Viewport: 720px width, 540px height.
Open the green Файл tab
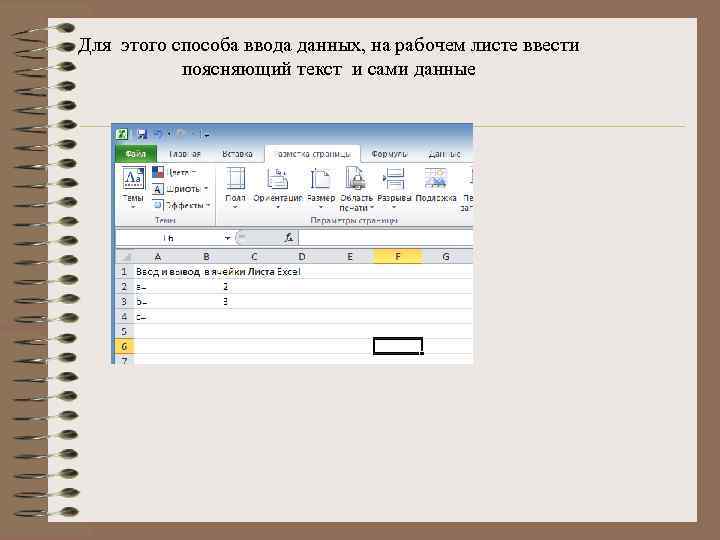136,154
